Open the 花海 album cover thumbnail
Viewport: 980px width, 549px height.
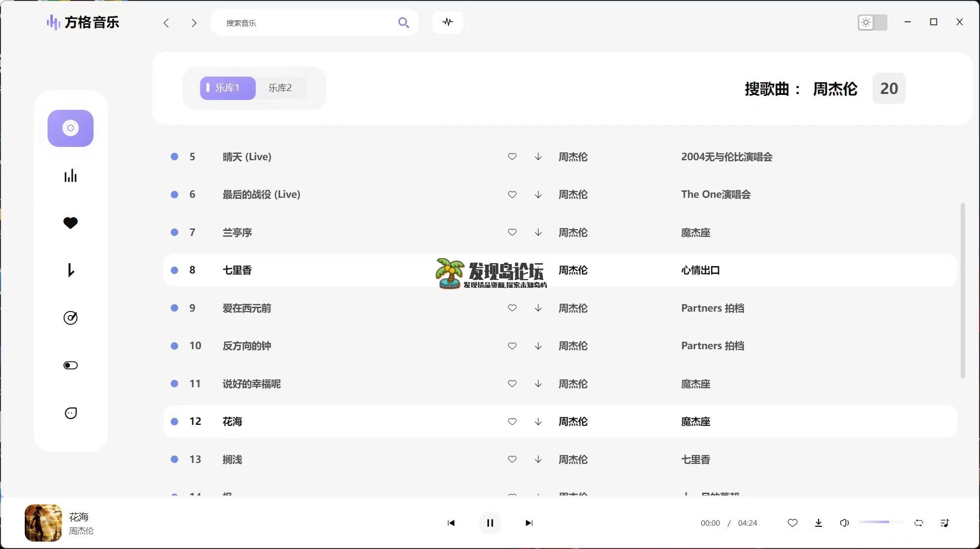pyautogui.click(x=43, y=523)
